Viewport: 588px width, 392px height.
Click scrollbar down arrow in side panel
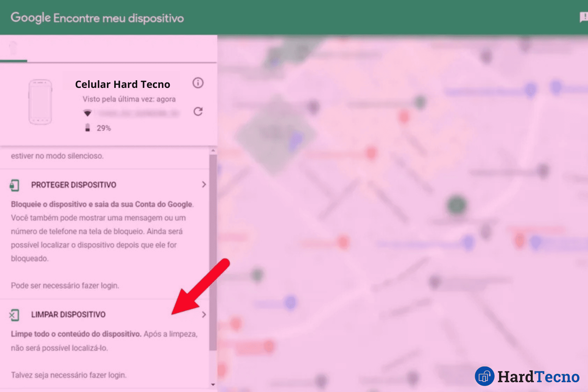point(213,385)
